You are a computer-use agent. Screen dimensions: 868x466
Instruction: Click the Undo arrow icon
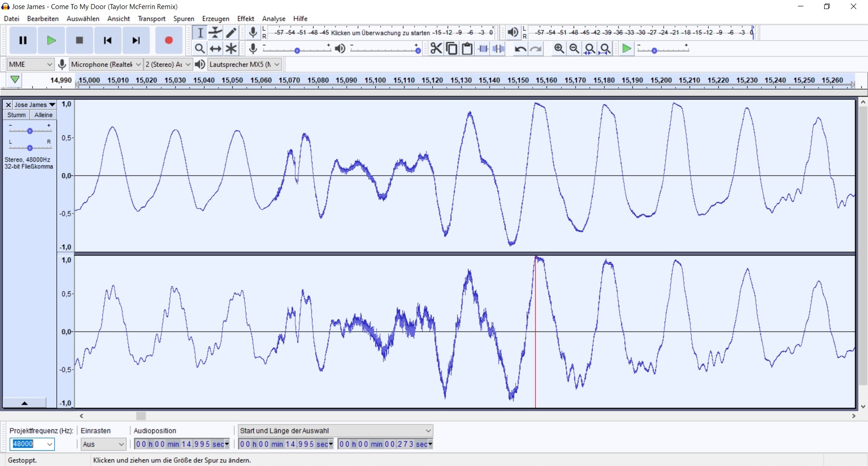pyautogui.click(x=520, y=49)
